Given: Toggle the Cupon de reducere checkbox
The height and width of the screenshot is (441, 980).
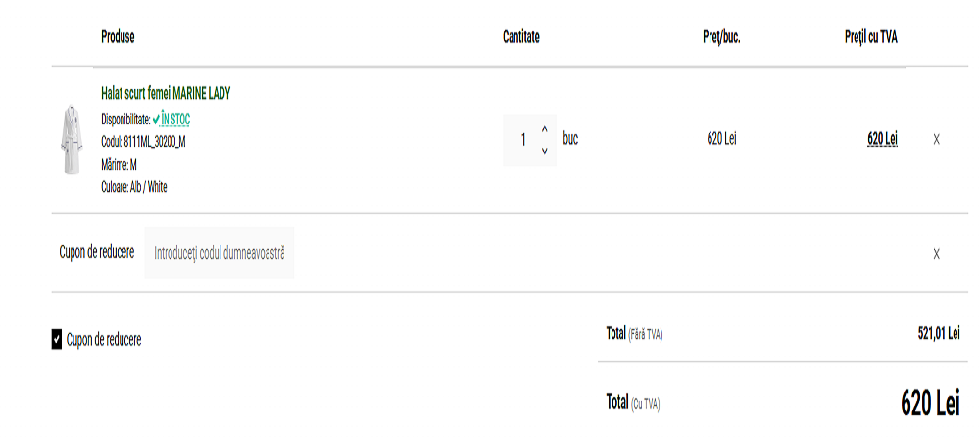Looking at the screenshot, I should tap(57, 340).
